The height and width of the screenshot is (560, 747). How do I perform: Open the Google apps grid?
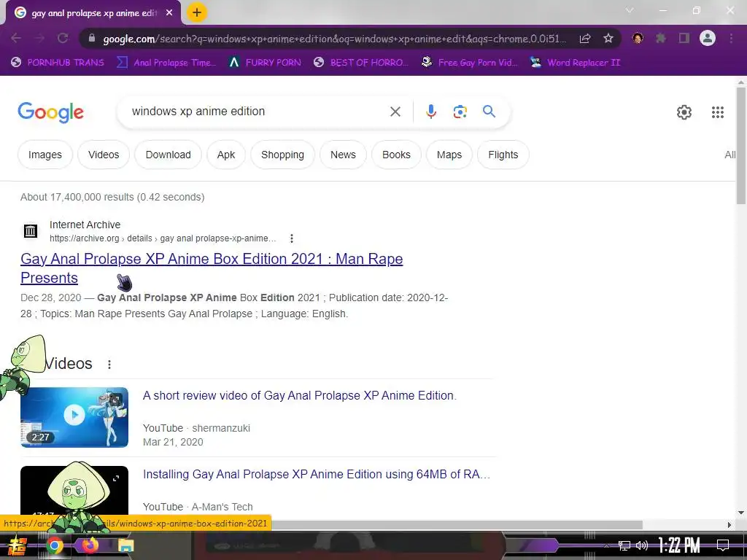(x=718, y=112)
